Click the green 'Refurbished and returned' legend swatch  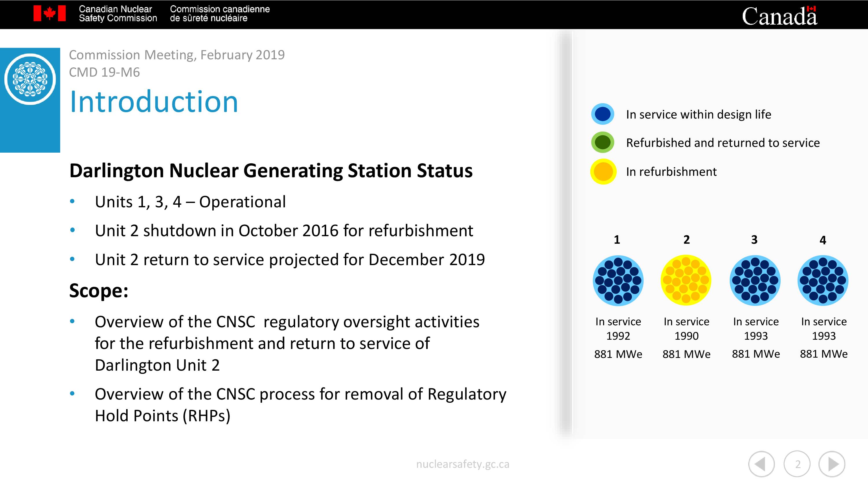click(x=603, y=143)
